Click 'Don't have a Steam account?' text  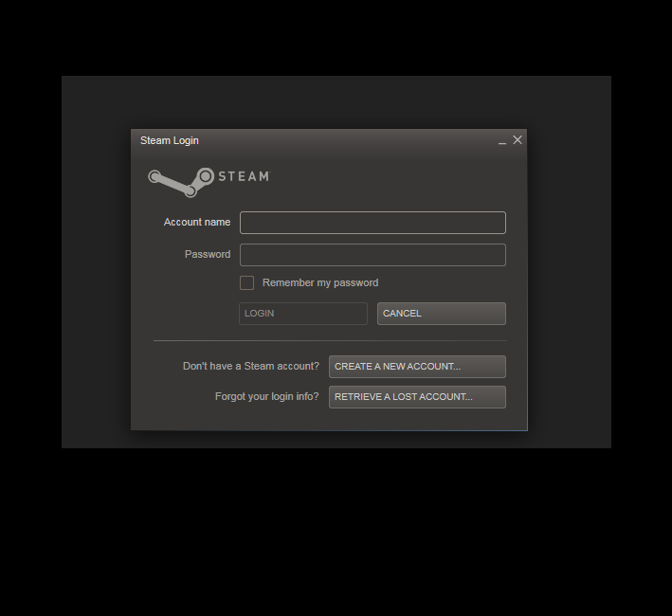point(251,366)
